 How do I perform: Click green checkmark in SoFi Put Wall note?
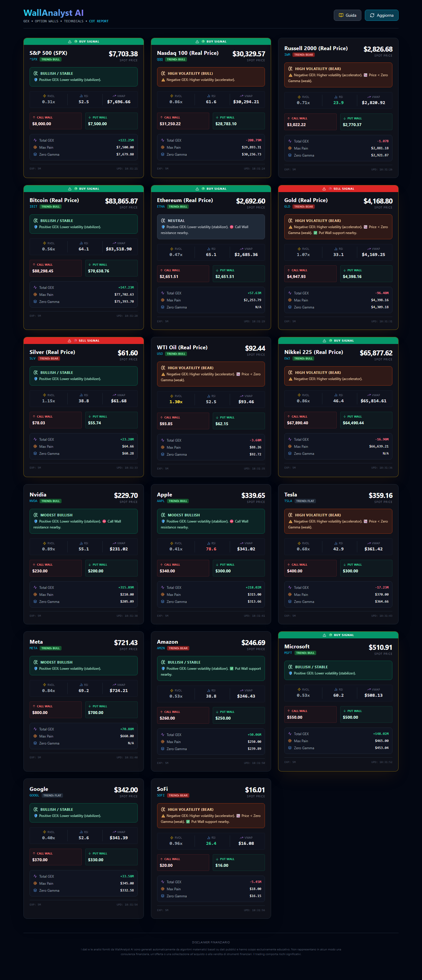click(188, 821)
